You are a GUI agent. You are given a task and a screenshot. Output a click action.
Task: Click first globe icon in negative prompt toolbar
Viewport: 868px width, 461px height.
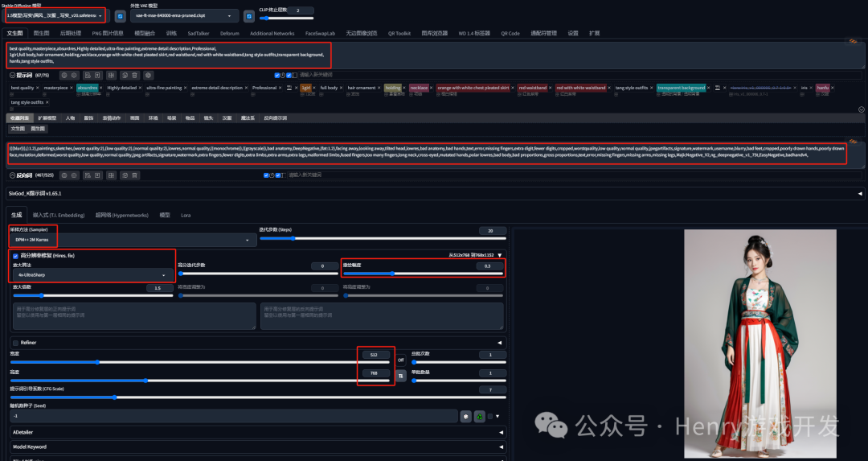click(64, 175)
